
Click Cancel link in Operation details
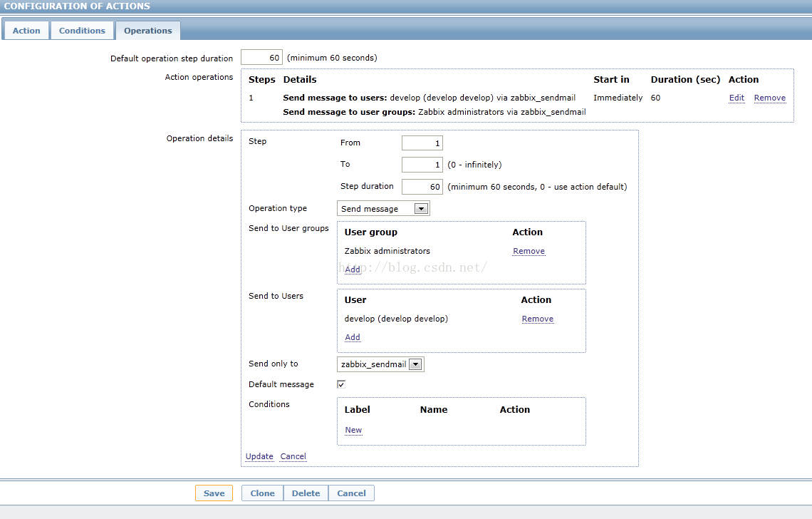pos(293,456)
